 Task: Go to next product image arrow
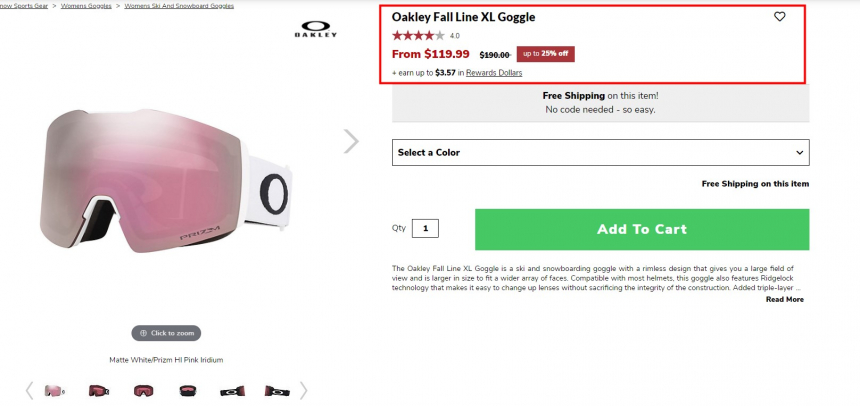tap(351, 141)
